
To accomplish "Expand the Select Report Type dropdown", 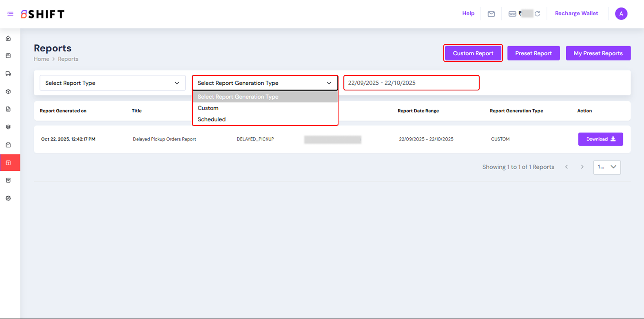I will [x=112, y=83].
